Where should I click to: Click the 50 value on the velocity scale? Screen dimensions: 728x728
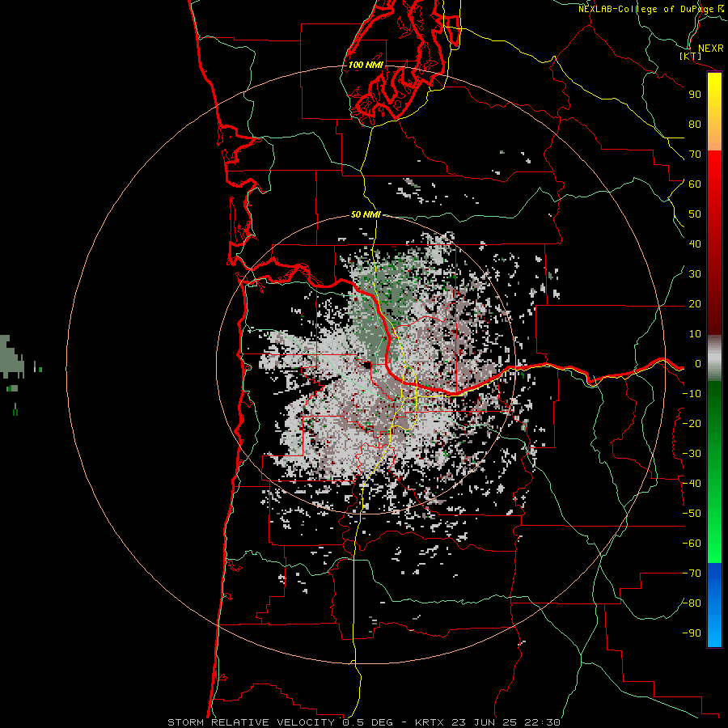click(x=695, y=214)
